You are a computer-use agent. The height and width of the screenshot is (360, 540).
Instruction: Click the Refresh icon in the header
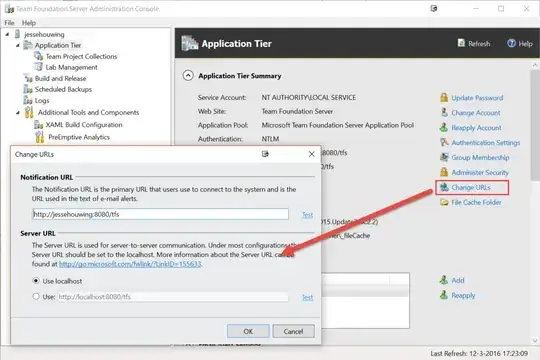pyautogui.click(x=461, y=43)
